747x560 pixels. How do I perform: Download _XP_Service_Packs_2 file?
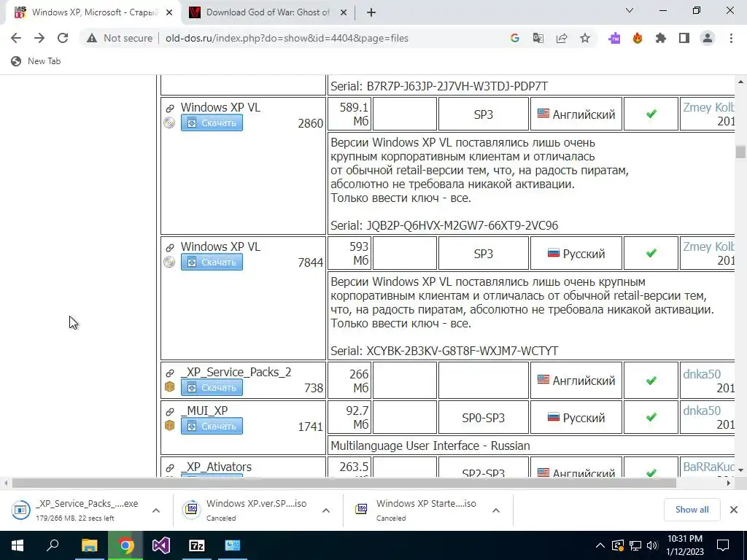tap(212, 388)
